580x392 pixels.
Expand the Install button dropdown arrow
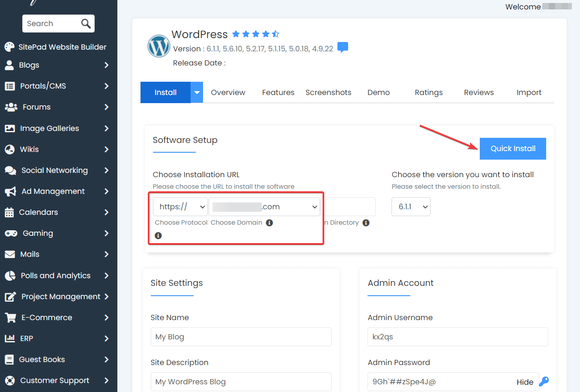pos(197,92)
